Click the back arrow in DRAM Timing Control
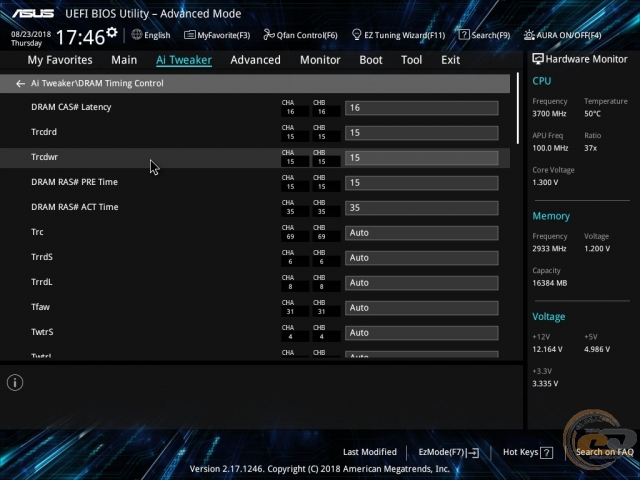This screenshot has width=640, height=480. point(20,84)
